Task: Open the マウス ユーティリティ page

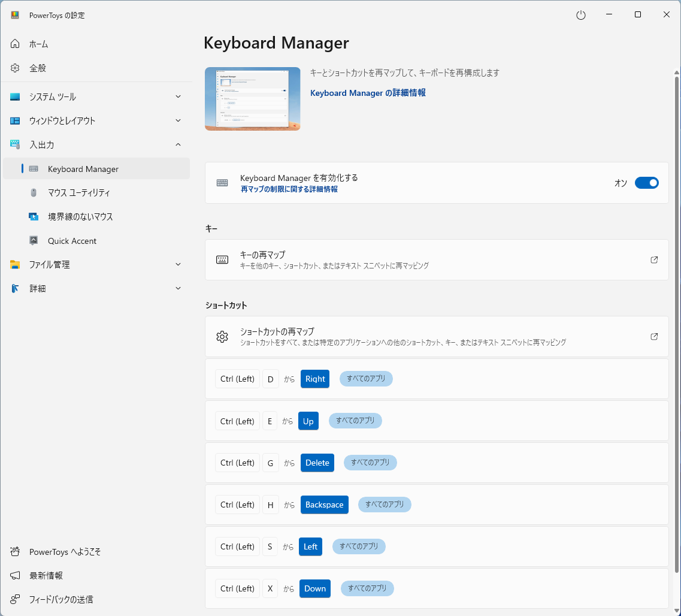Action: [x=96, y=192]
